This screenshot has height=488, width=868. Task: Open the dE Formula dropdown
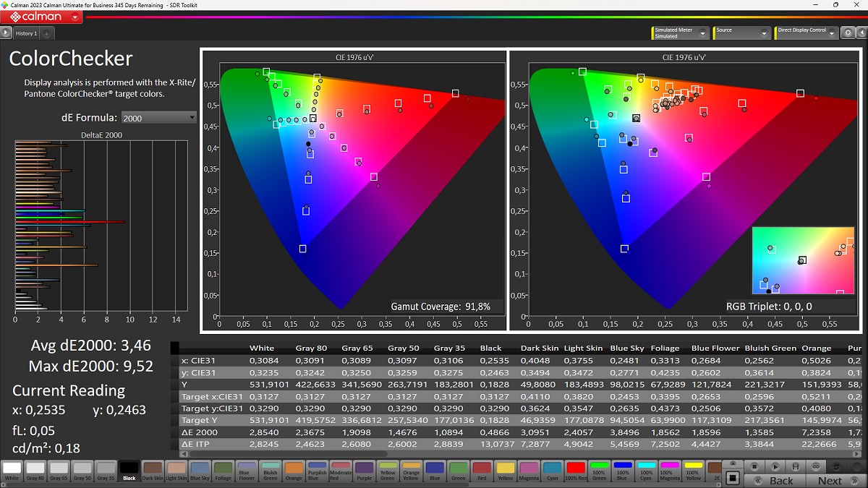click(158, 118)
